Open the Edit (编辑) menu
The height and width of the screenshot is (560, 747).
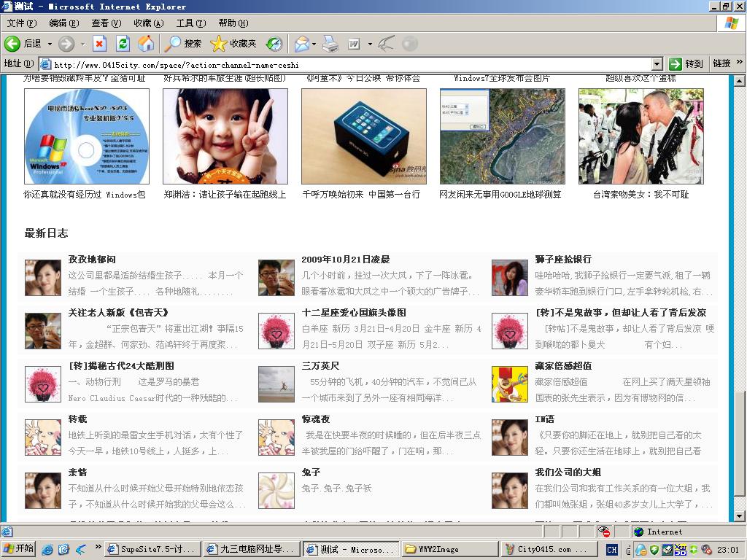pos(64,23)
